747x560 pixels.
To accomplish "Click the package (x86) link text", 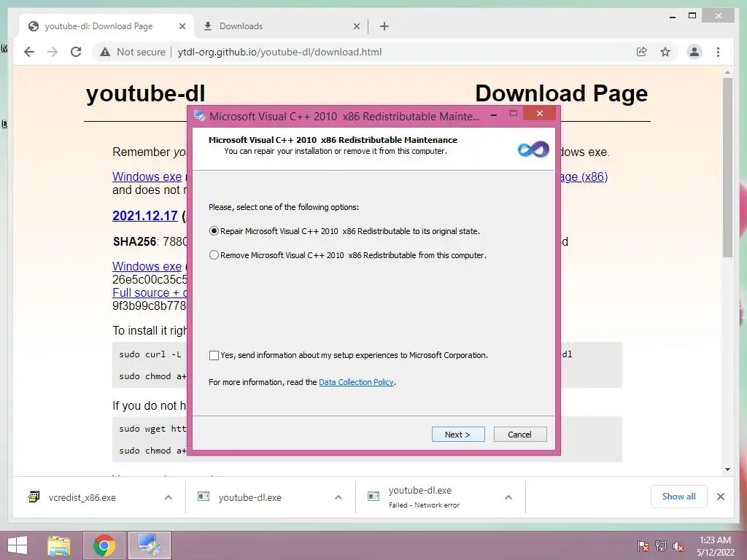I will point(584,176).
